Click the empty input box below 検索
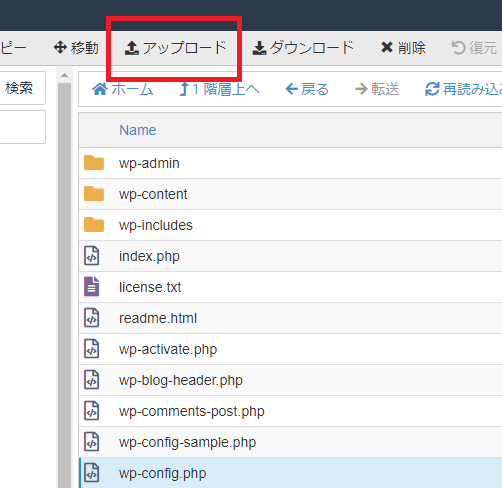This screenshot has width=502, height=488. 22,127
